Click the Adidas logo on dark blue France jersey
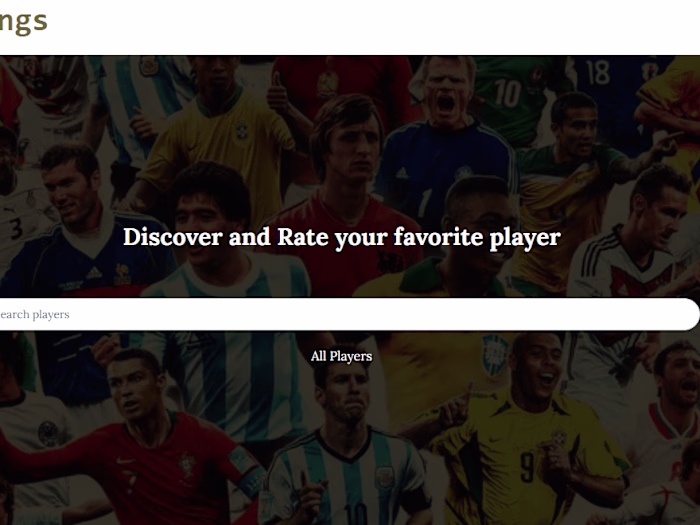Viewport: 700px width, 525px height. point(94,273)
